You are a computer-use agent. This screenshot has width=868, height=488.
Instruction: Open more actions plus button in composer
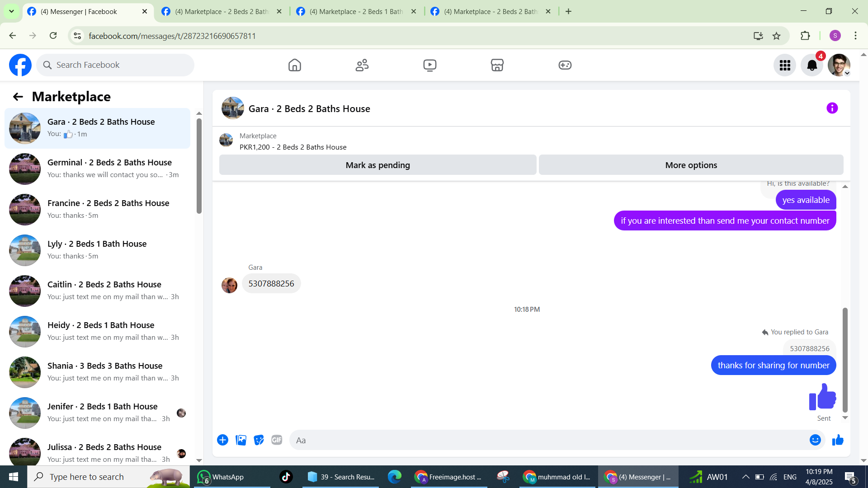(x=222, y=440)
